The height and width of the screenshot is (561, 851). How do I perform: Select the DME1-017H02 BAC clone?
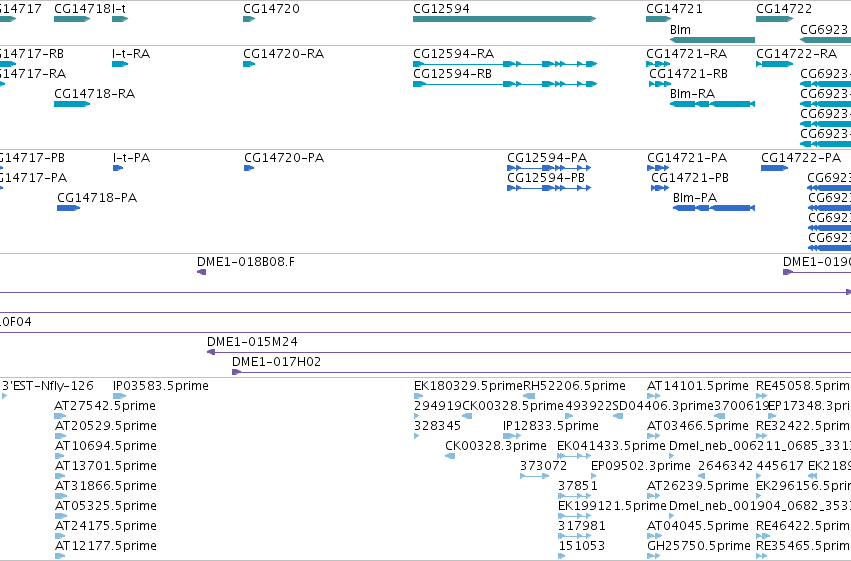point(541,372)
